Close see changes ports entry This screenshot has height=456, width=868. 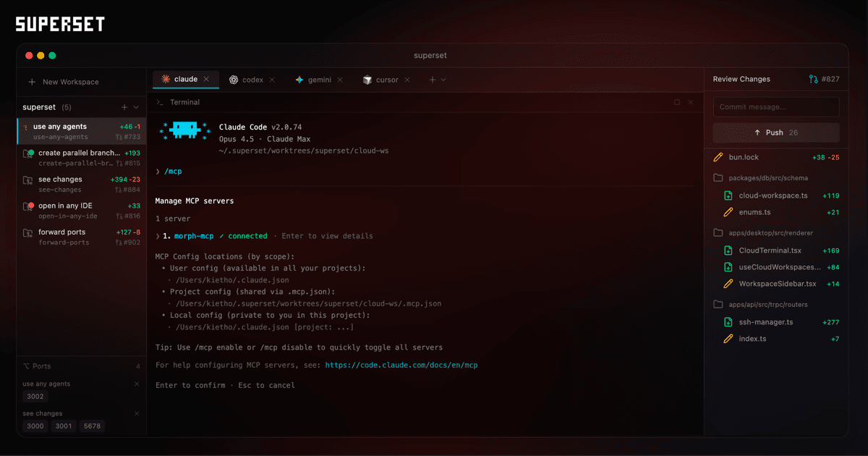pos(137,413)
